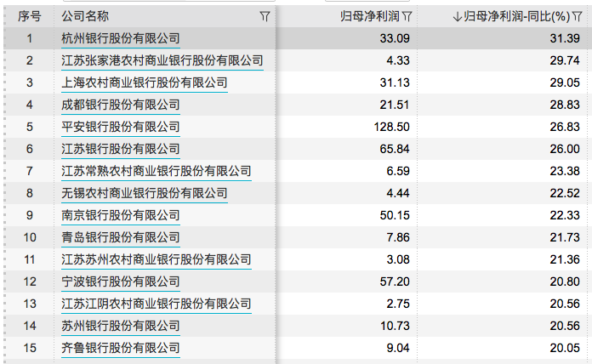Select growth value 29.05

[x=565, y=82]
